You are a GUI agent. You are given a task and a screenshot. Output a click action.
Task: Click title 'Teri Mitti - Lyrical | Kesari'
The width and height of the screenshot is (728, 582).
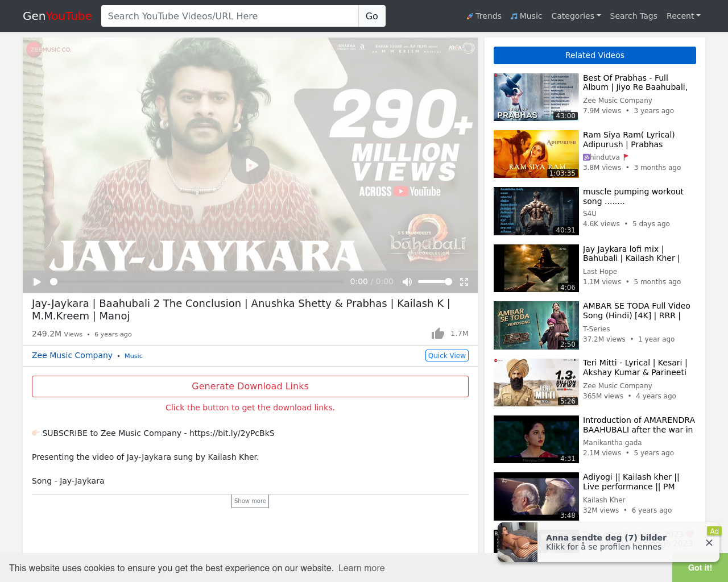tap(635, 368)
